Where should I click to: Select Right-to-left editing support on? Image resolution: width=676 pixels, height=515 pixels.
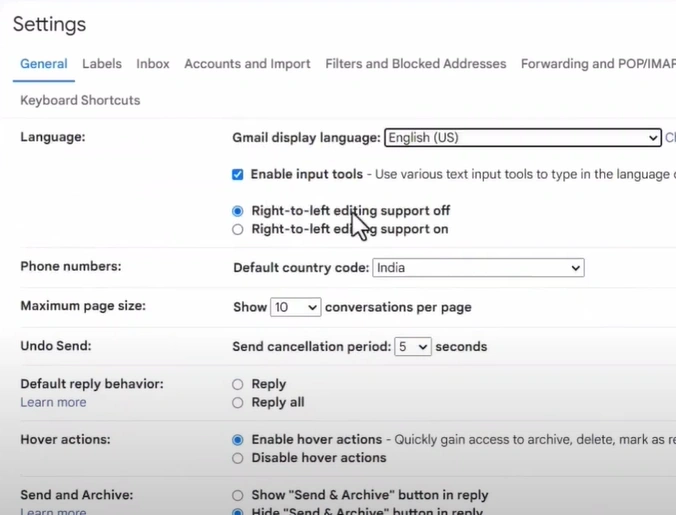[x=238, y=229]
